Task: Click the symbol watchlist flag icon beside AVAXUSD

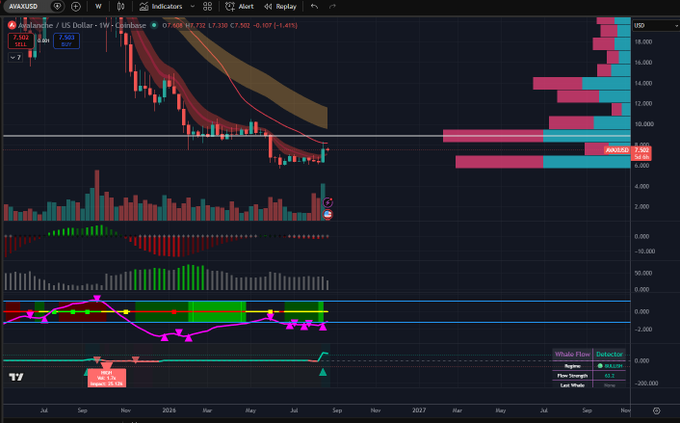Action: pos(57,7)
